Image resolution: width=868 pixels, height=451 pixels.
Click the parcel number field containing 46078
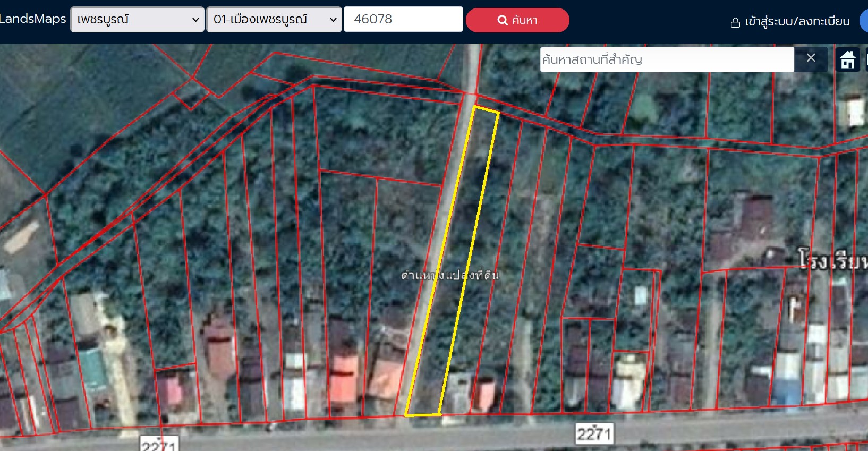pyautogui.click(x=403, y=19)
